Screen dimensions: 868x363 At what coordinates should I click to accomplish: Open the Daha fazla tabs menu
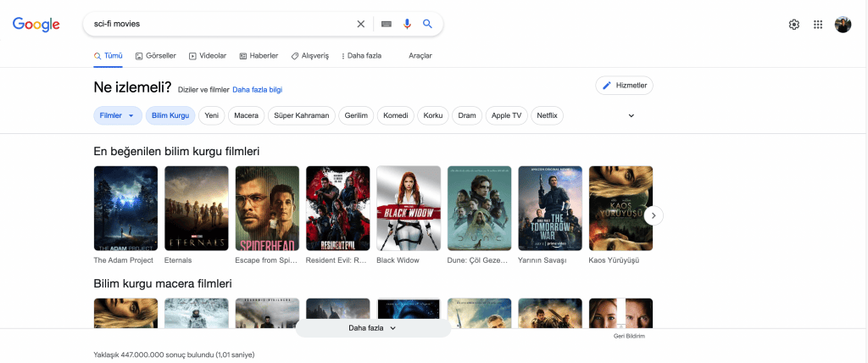point(361,56)
